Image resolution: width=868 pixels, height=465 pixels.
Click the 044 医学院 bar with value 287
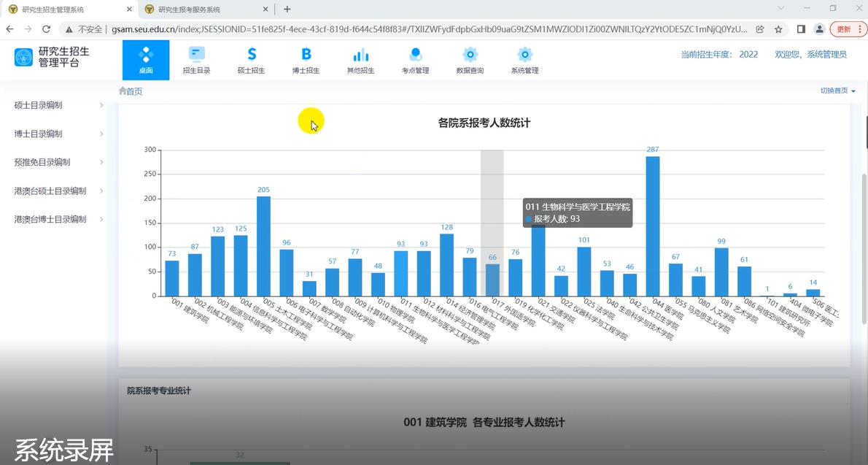(x=653, y=226)
